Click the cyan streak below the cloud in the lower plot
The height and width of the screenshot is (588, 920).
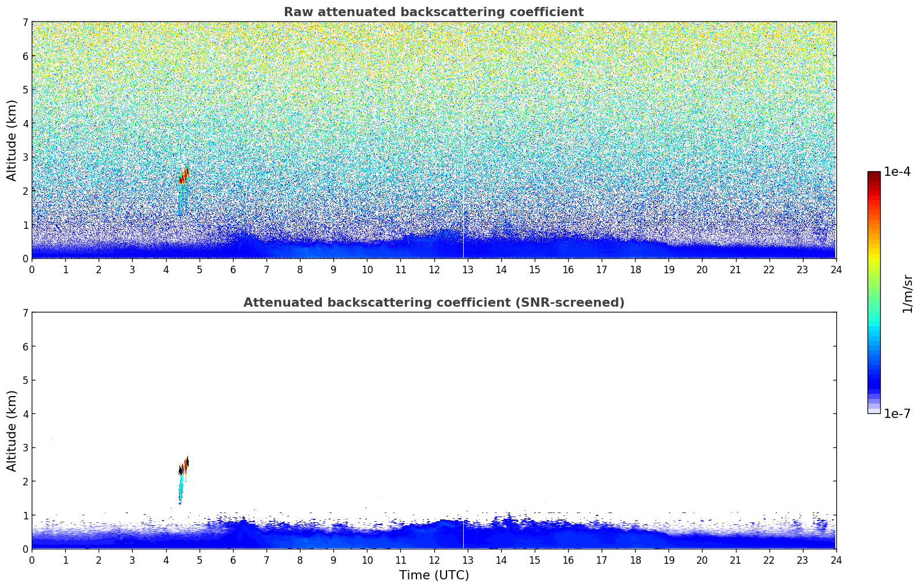181,490
